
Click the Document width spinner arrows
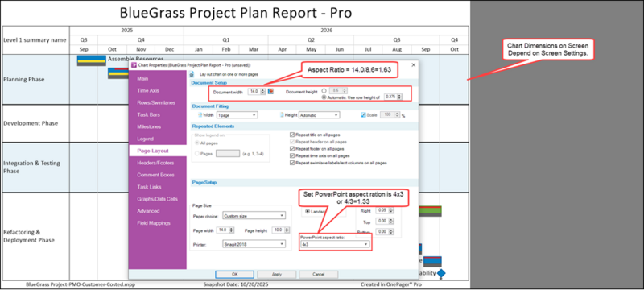(263, 92)
